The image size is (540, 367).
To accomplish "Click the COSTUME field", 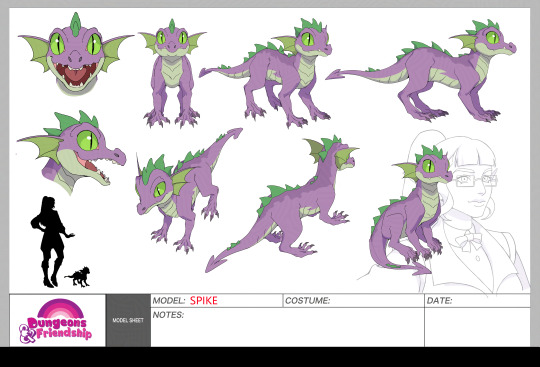I will tap(353, 301).
